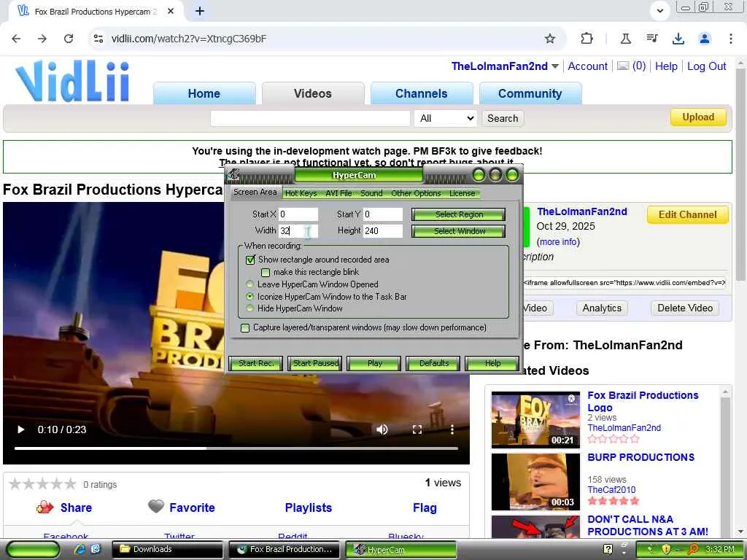Open tab search dropdown arrow
747x560 pixels.
point(659,10)
